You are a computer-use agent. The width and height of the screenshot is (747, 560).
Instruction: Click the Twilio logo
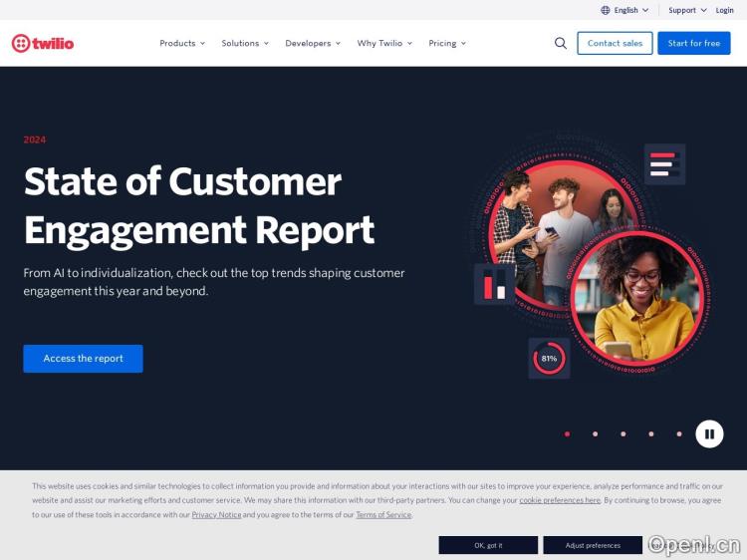click(x=42, y=43)
